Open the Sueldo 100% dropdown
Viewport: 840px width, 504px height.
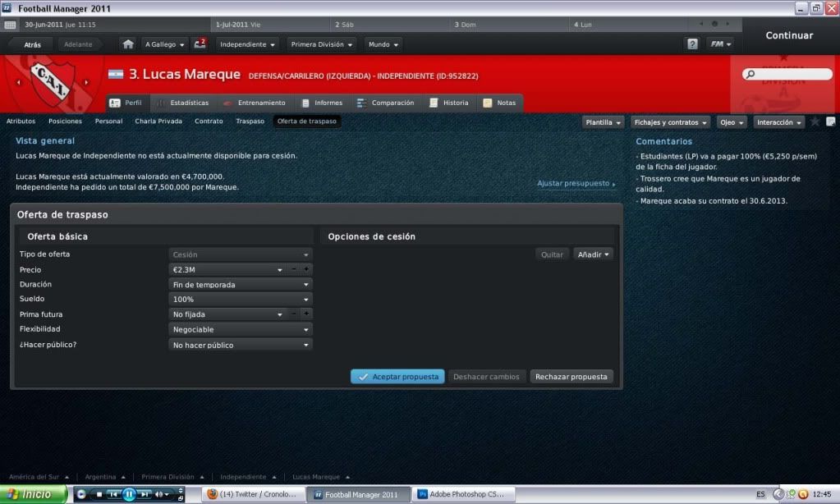[x=240, y=299]
